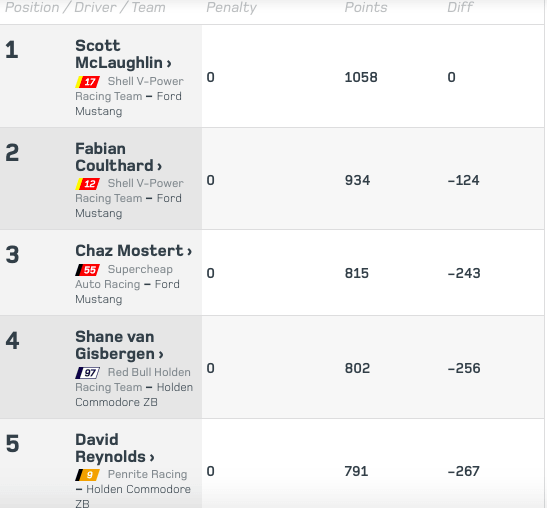This screenshot has width=547, height=508.
Task: Click the chevron next to Chaz Mostert
Action: 189,252
